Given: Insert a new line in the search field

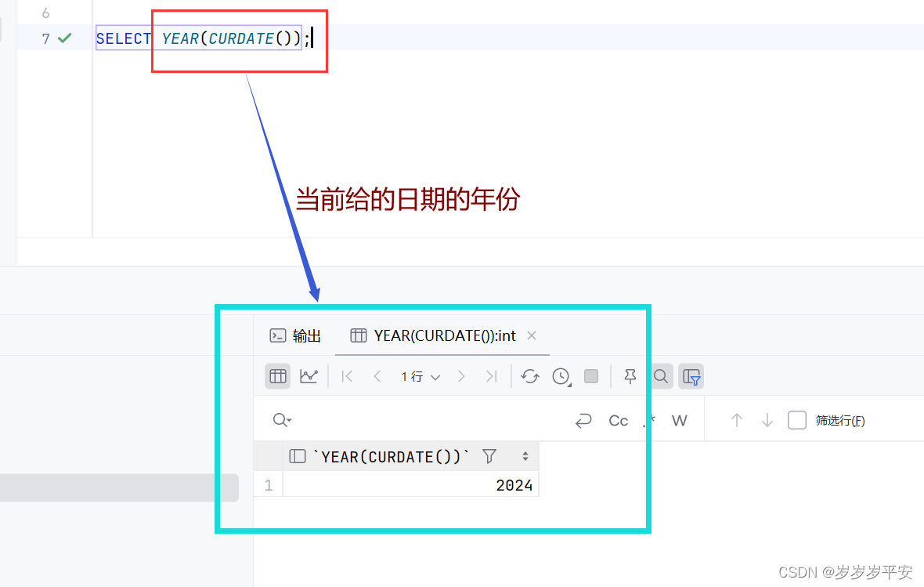Looking at the screenshot, I should (x=583, y=421).
